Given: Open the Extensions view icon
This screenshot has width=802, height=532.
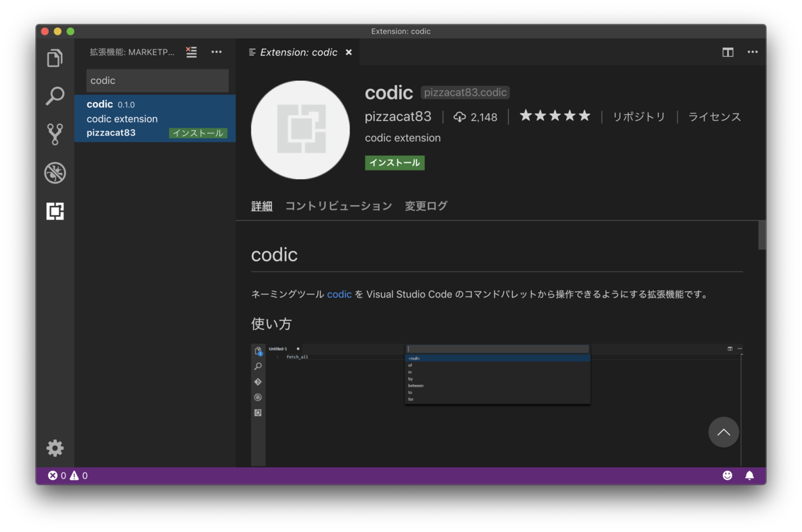Looking at the screenshot, I should click(55, 211).
